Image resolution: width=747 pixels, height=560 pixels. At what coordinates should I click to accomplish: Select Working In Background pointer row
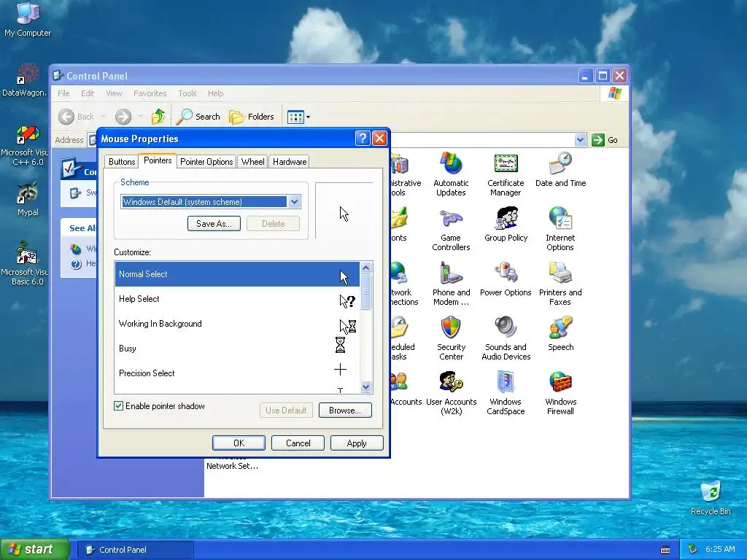237,324
